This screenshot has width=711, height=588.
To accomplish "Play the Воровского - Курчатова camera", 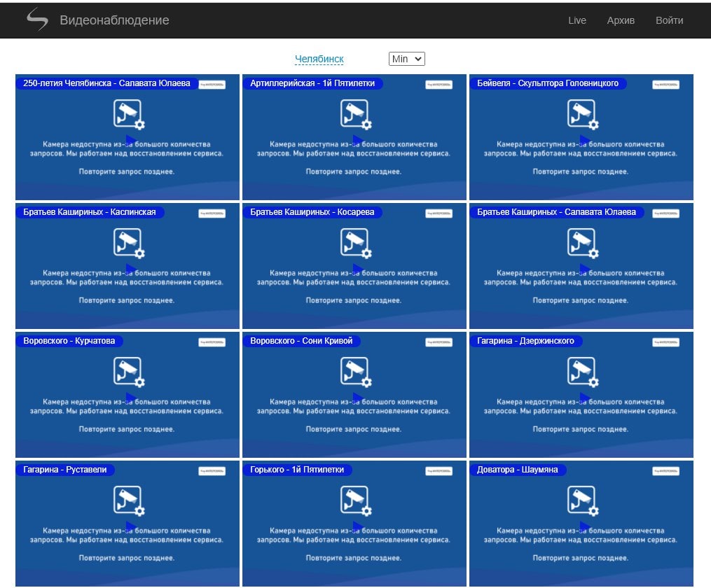I will 131,398.
